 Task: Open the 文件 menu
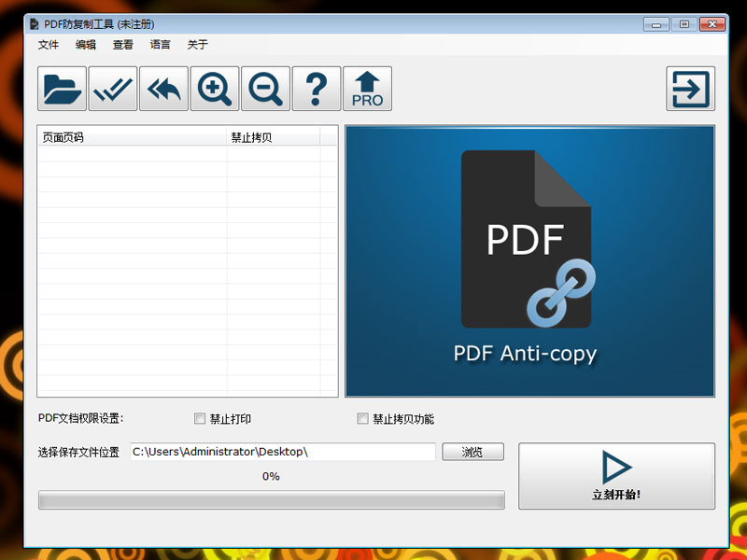(x=49, y=45)
